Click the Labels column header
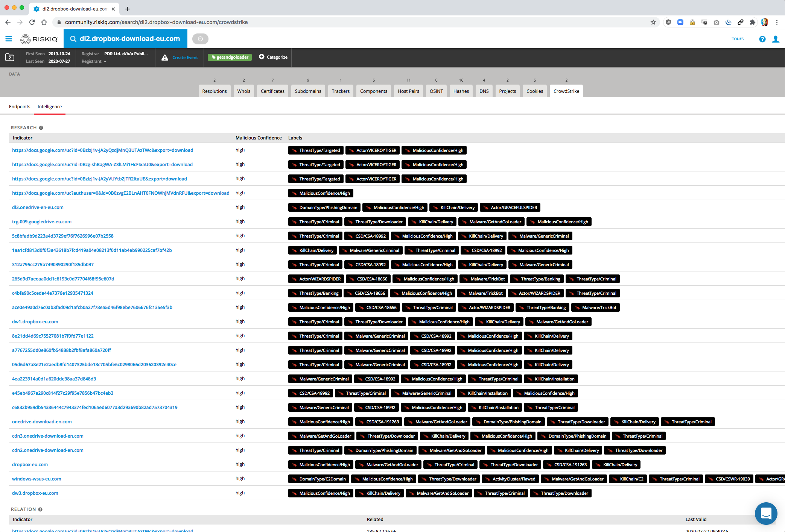785x532 pixels. coord(295,138)
